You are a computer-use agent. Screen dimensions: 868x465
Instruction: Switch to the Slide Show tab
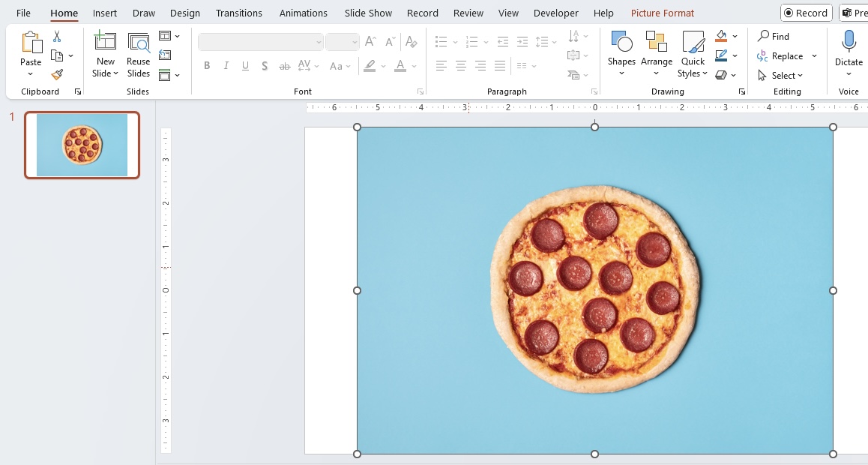(368, 13)
